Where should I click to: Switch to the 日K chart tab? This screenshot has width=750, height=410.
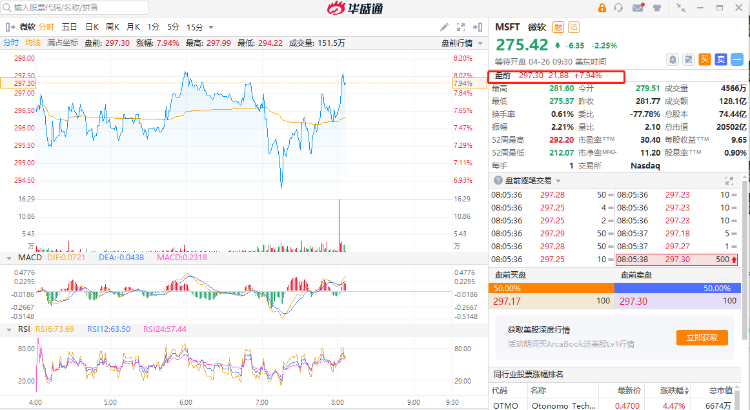pos(91,27)
